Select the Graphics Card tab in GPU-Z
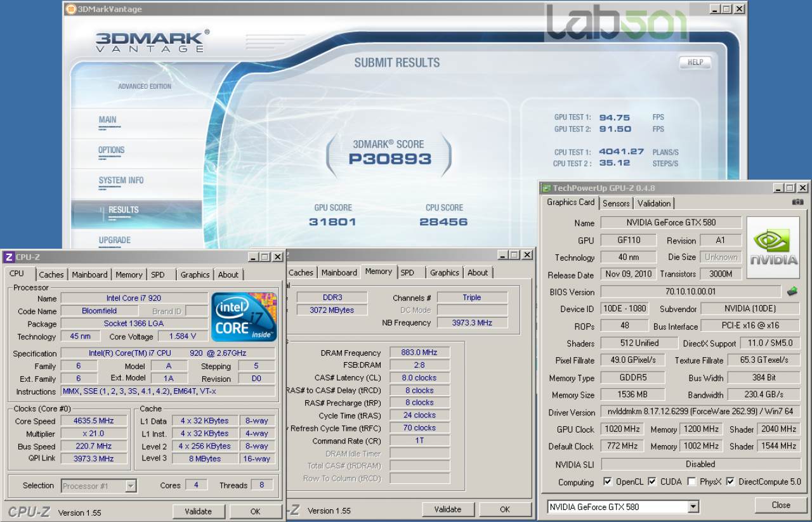 click(x=571, y=202)
